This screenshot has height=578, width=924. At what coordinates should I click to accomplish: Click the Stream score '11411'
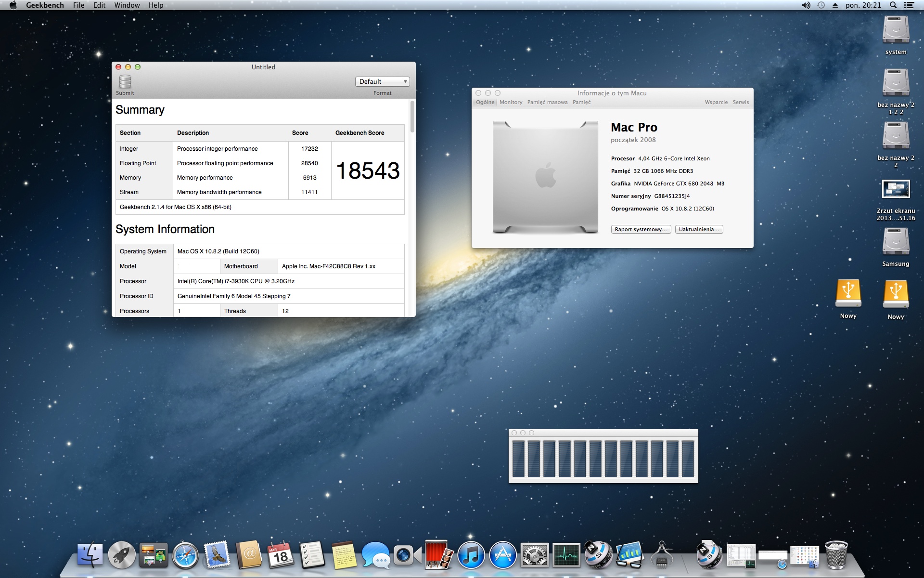click(309, 192)
